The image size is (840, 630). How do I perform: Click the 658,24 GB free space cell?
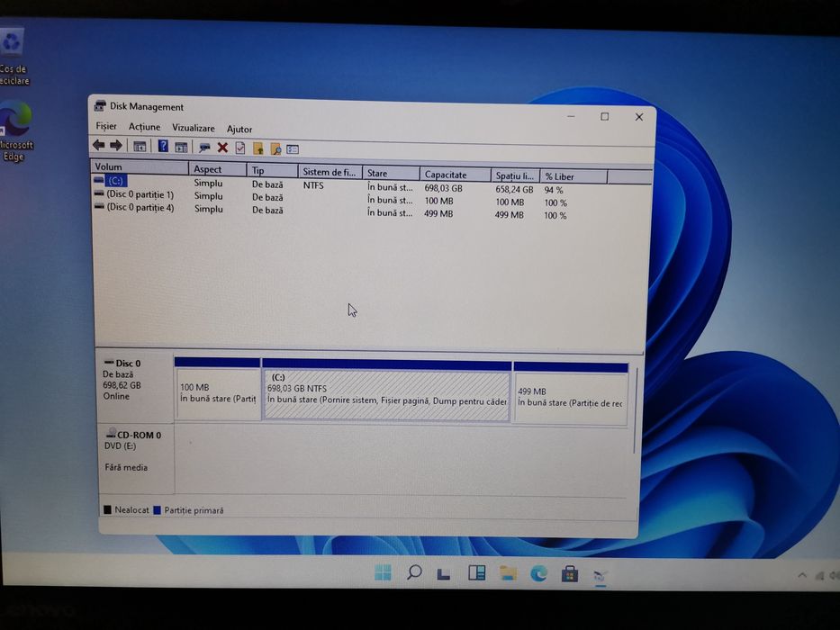(x=514, y=190)
